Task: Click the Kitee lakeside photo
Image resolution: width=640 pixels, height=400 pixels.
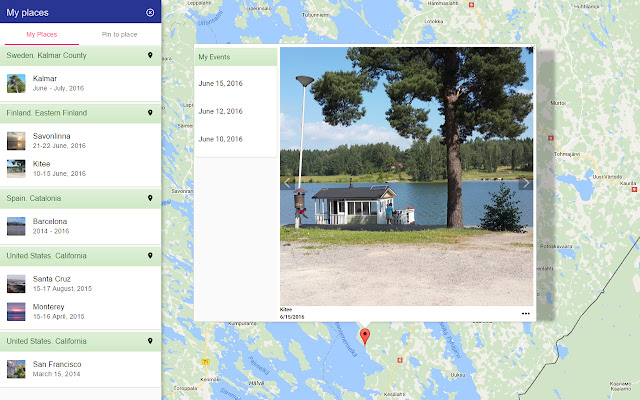Action: [407, 176]
